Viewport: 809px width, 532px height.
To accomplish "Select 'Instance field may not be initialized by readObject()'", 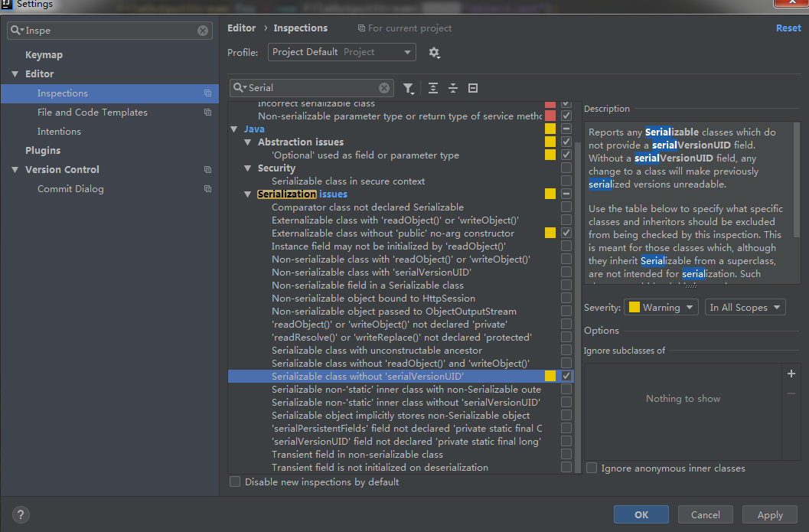I will coord(389,246).
